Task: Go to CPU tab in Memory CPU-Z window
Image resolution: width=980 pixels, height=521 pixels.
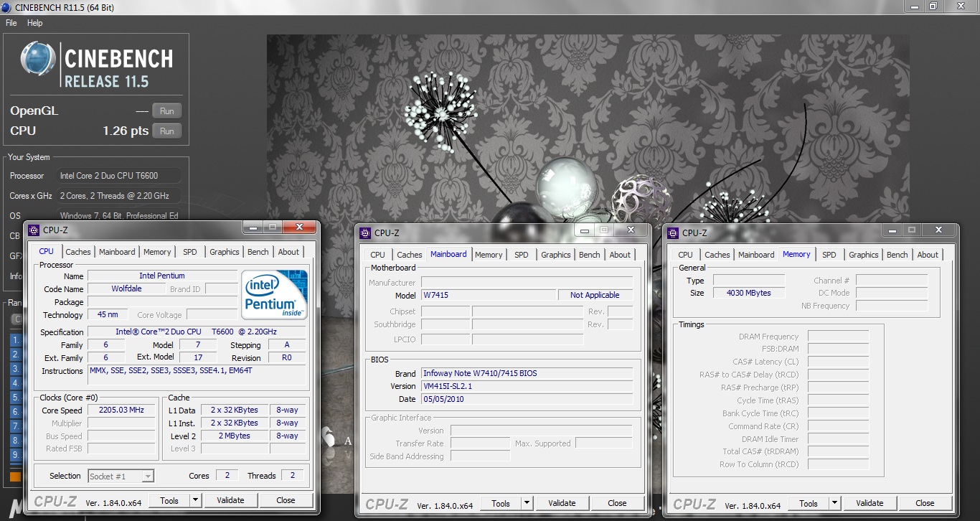Action: point(686,255)
